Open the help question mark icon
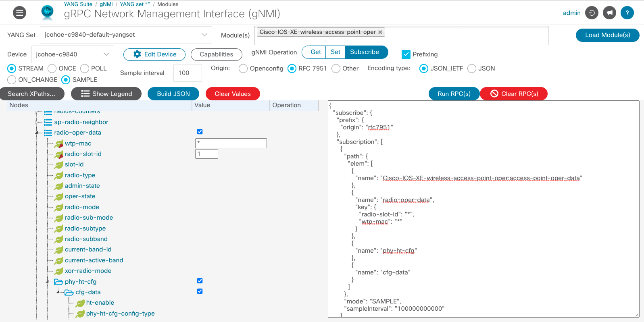This screenshot has height=322, width=644. click(627, 13)
